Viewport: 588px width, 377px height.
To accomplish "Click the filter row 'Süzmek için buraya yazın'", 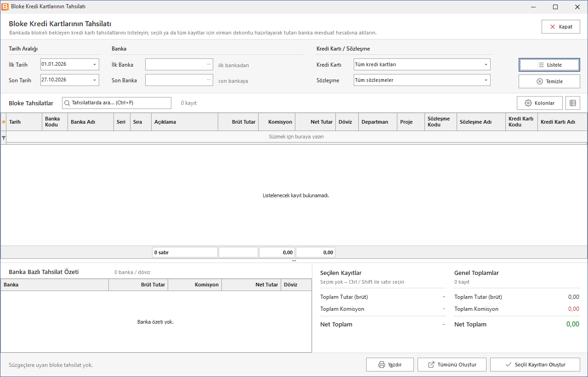I will [x=296, y=137].
